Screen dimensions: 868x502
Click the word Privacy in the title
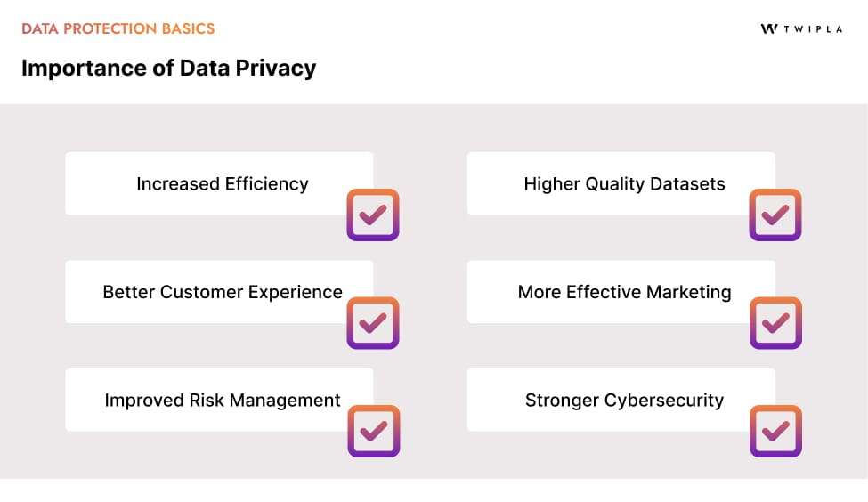[279, 68]
